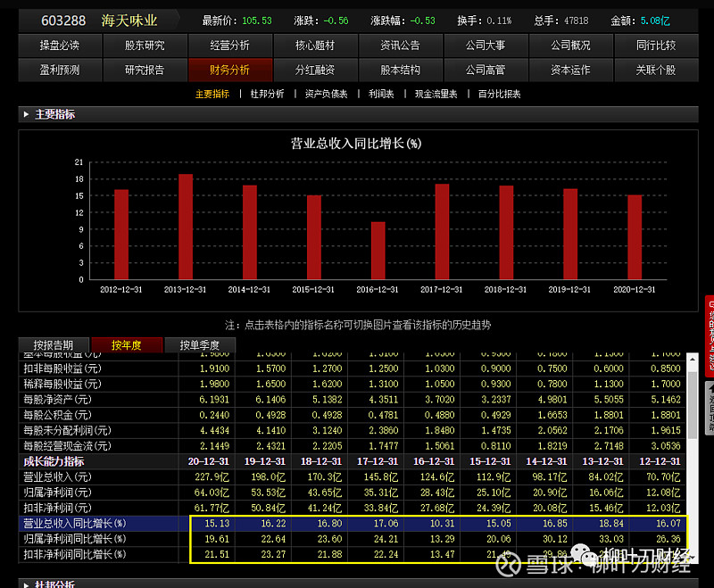Open the 公司高管 tab
This screenshot has height=588, width=714.
486,70
